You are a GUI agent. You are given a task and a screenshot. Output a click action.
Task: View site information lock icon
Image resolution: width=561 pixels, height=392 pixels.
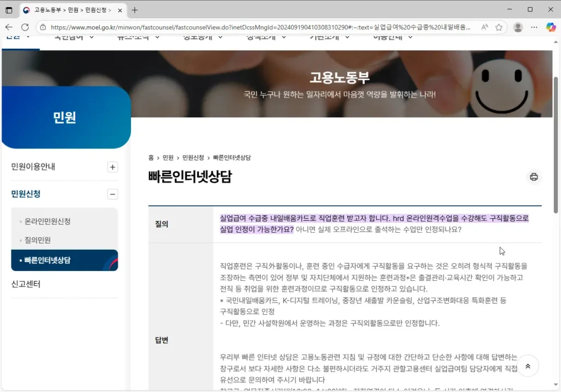[x=43, y=27]
